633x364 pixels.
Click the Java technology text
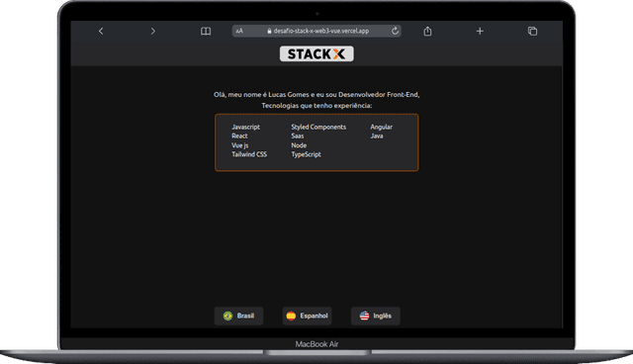click(x=377, y=136)
